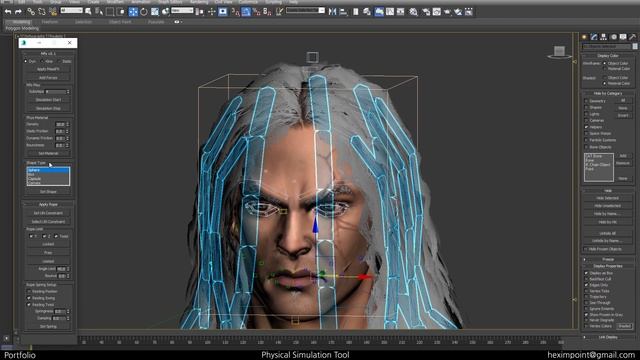Viewport: 640px width, 360px height.
Task: Open the Display panel icon
Action: click(x=623, y=37)
